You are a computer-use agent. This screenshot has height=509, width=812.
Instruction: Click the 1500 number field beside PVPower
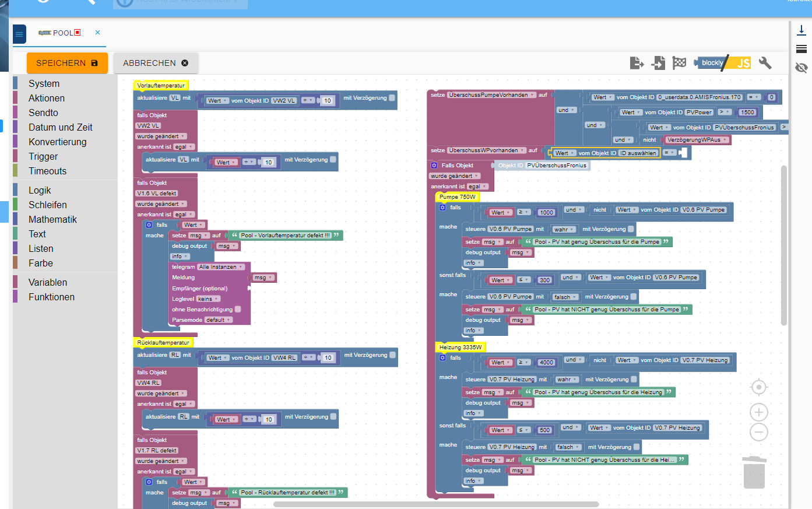(x=747, y=113)
